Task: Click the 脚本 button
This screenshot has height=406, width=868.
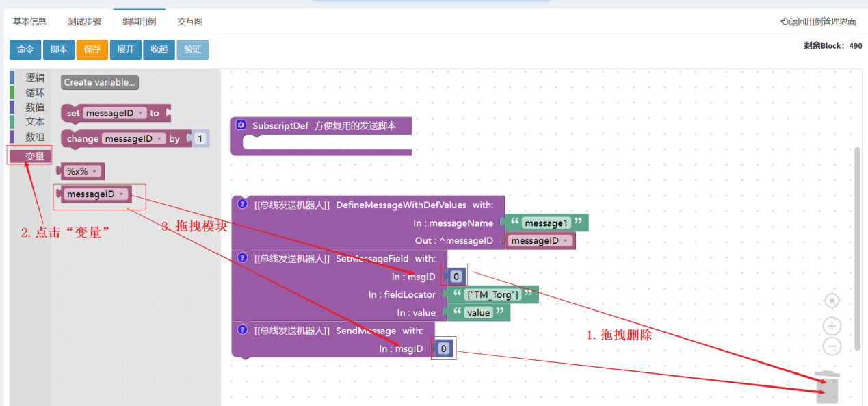Action: pyautogui.click(x=59, y=49)
